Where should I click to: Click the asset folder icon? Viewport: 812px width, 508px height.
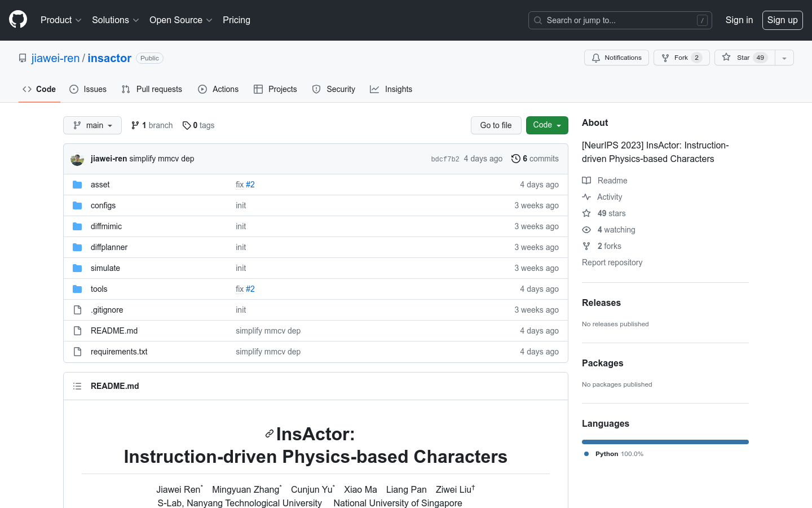pos(77,185)
